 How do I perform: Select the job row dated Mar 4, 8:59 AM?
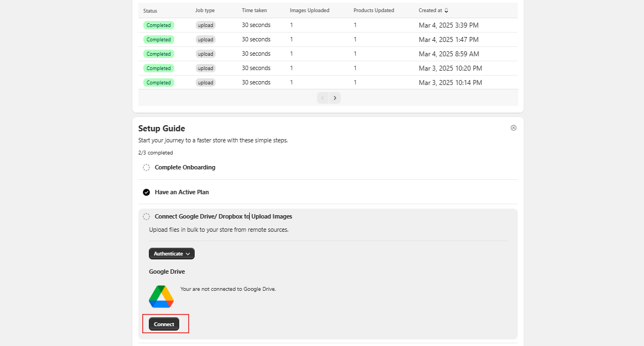(x=328, y=54)
